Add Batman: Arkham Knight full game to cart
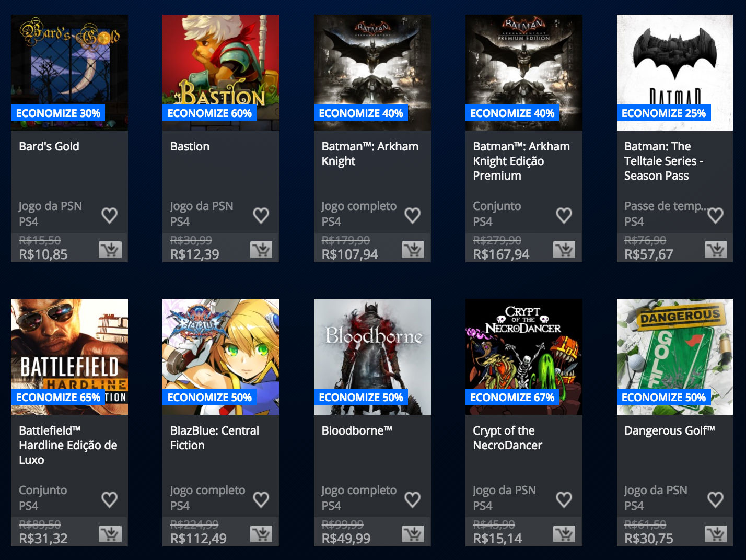The height and width of the screenshot is (560, 746). (x=413, y=250)
